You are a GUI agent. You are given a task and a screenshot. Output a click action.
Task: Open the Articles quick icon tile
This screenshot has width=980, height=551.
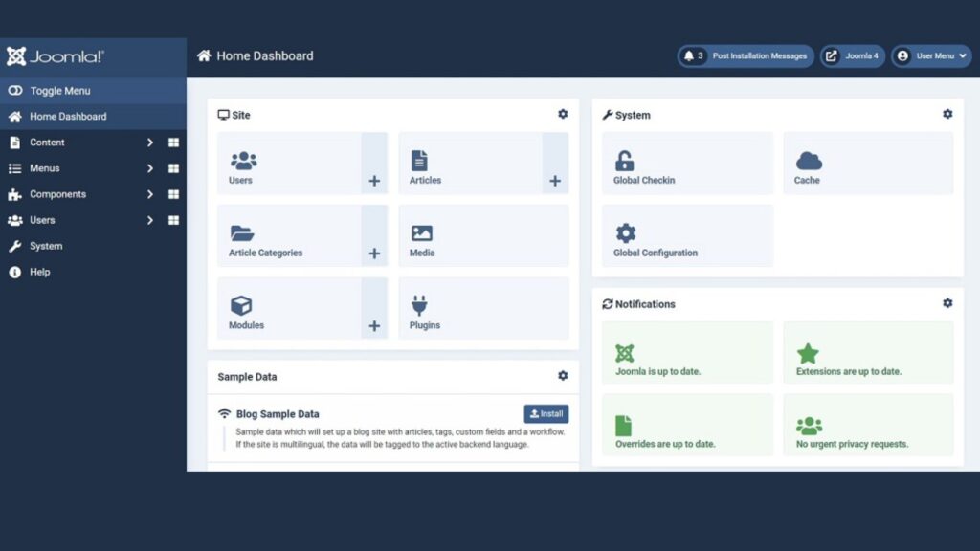pyautogui.click(x=470, y=163)
